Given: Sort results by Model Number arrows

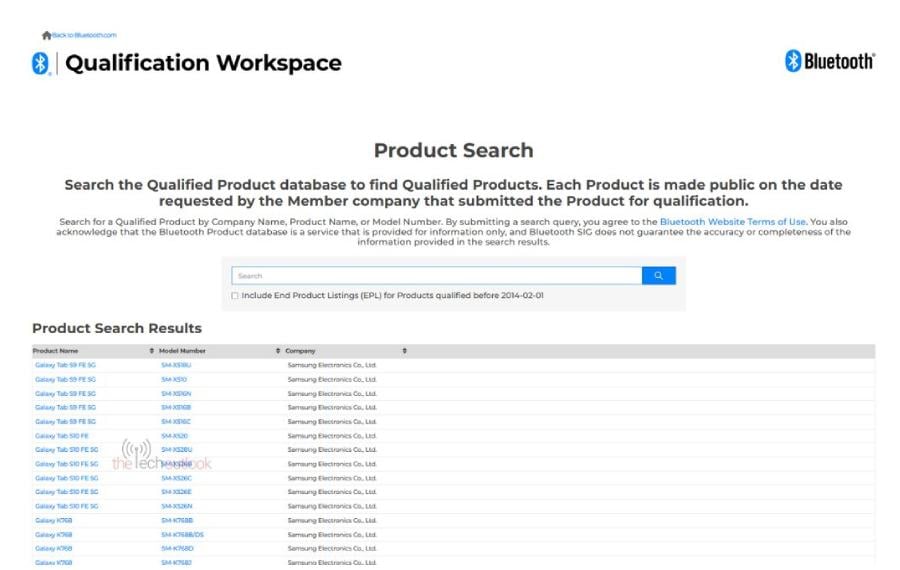Looking at the screenshot, I should (x=278, y=351).
